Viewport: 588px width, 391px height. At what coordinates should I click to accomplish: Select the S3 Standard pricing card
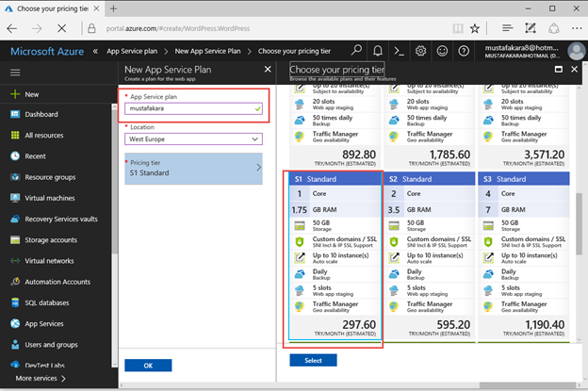pyautogui.click(x=524, y=255)
